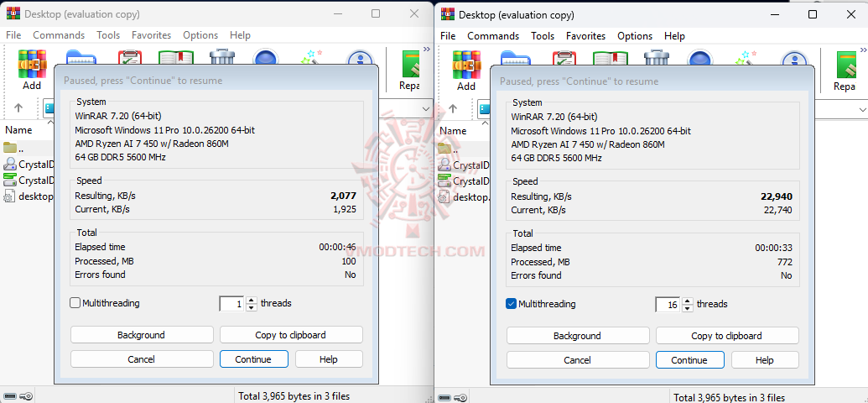Screen dimensions: 868x403
Task: Click the key icon in right window status bar
Action: pos(460,397)
